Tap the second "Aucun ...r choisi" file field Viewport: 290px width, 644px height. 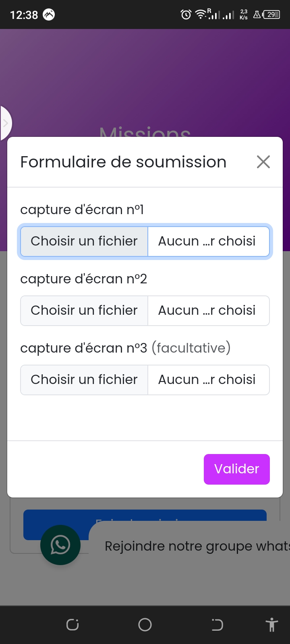tap(208, 310)
